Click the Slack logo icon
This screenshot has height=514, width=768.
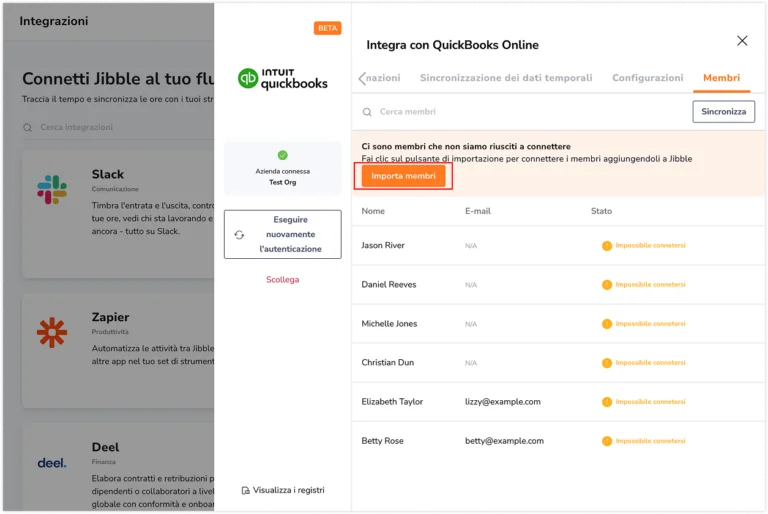(52, 190)
